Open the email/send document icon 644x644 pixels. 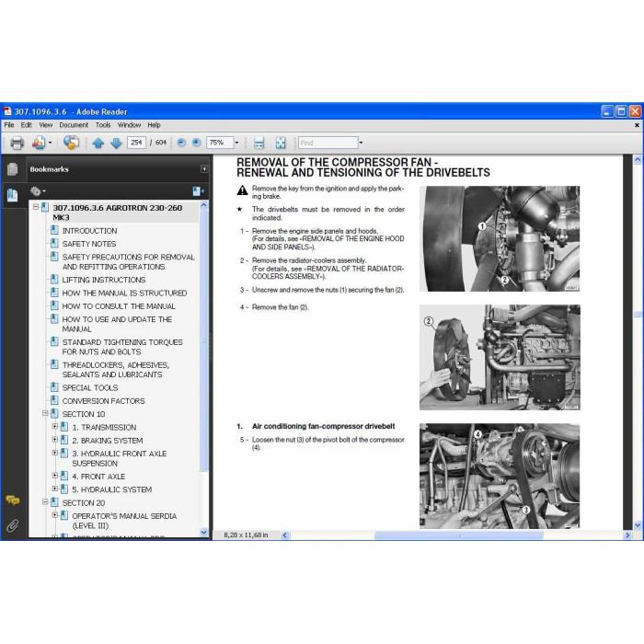click(x=39, y=143)
